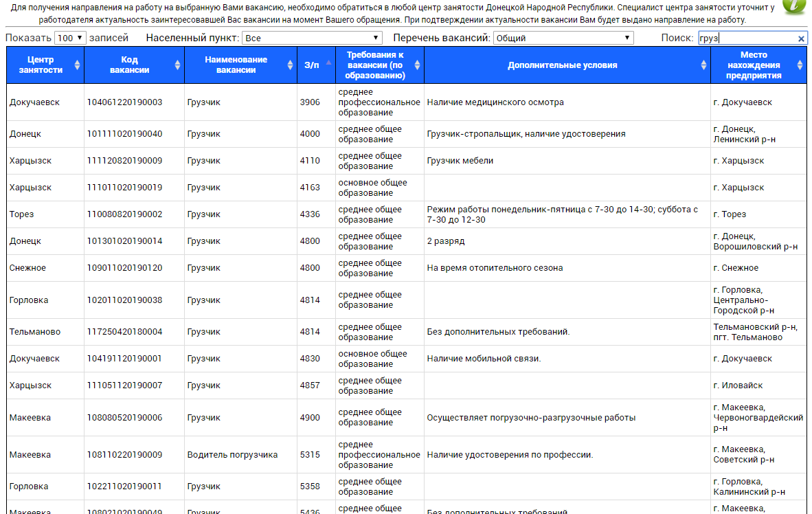Click location г. Макеевка, Советский р-н
Viewport: 812px width, 514px height.
743,455
